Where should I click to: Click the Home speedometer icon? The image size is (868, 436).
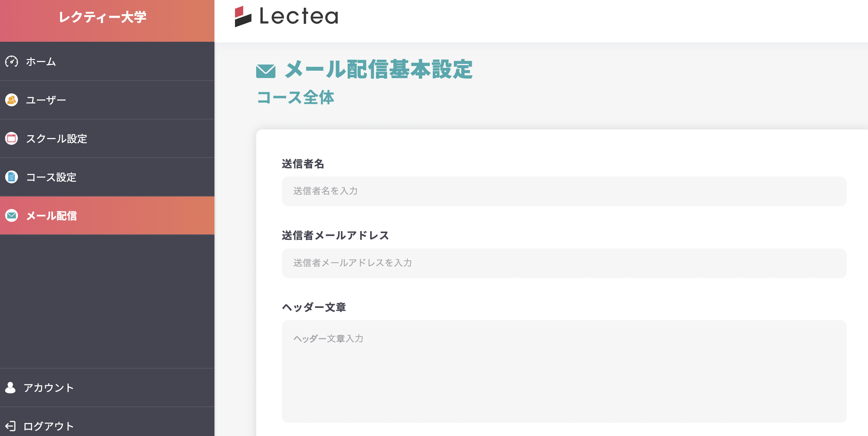pos(12,62)
